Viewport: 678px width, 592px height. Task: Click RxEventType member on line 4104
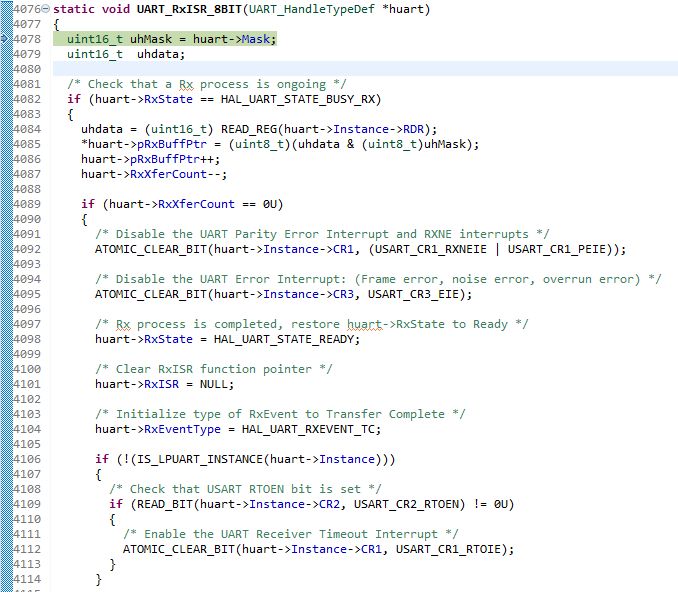(182, 429)
